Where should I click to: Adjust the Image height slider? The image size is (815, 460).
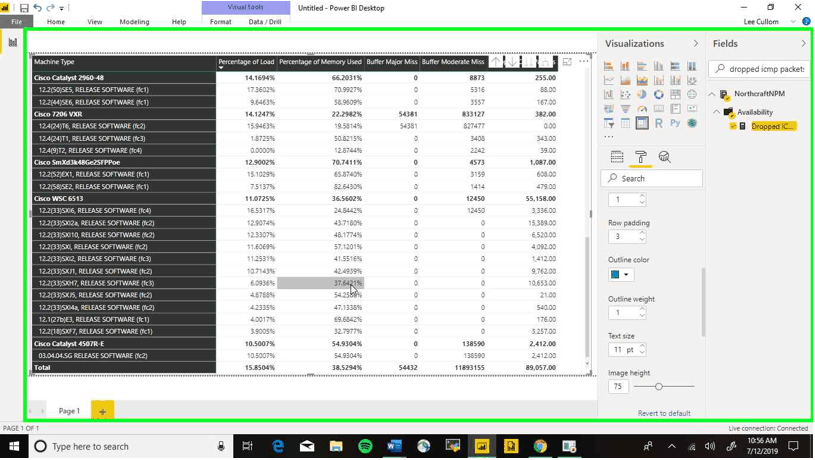coord(659,386)
